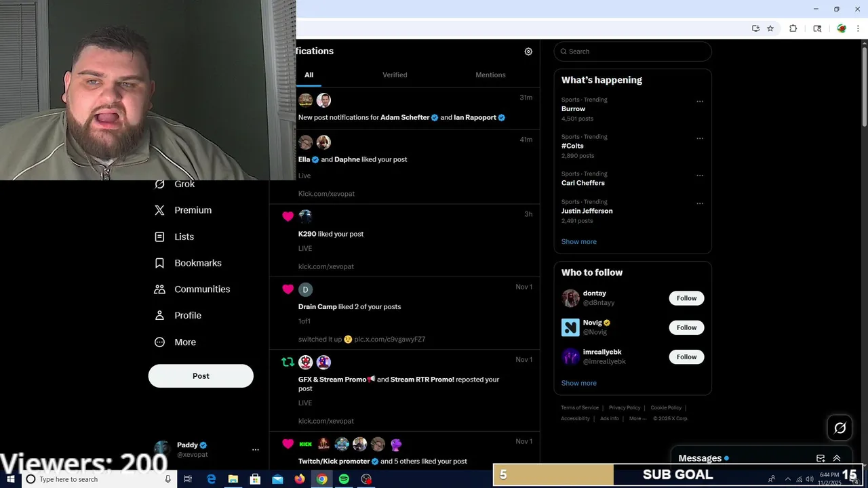This screenshot has width=868, height=488.
Task: Open options for Burrow trend
Action: pos(700,102)
